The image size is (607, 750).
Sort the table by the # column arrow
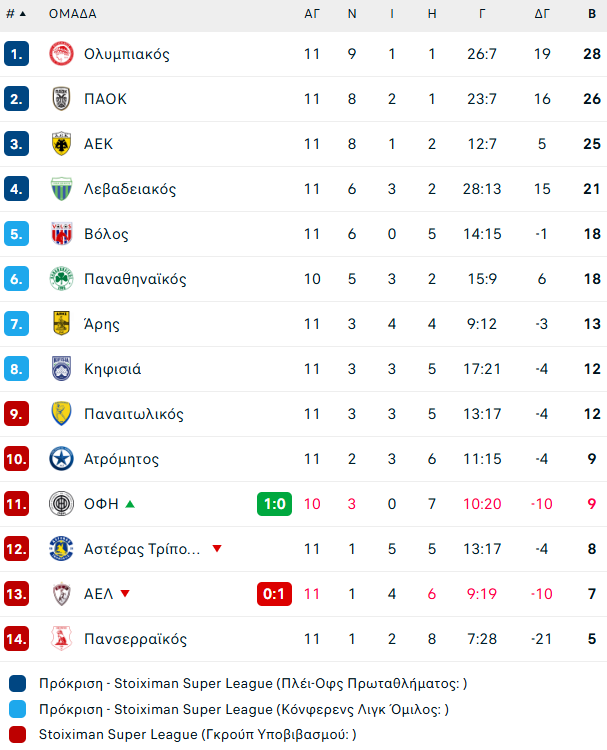[23, 14]
